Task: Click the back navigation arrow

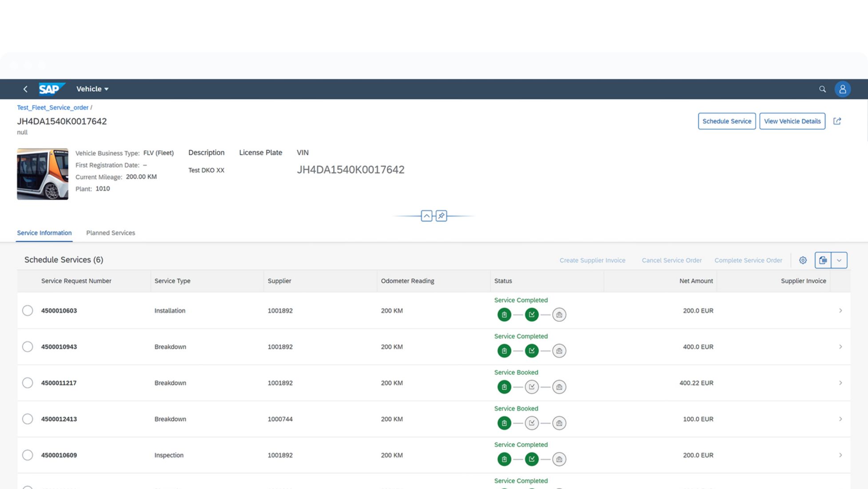Action: click(x=25, y=89)
